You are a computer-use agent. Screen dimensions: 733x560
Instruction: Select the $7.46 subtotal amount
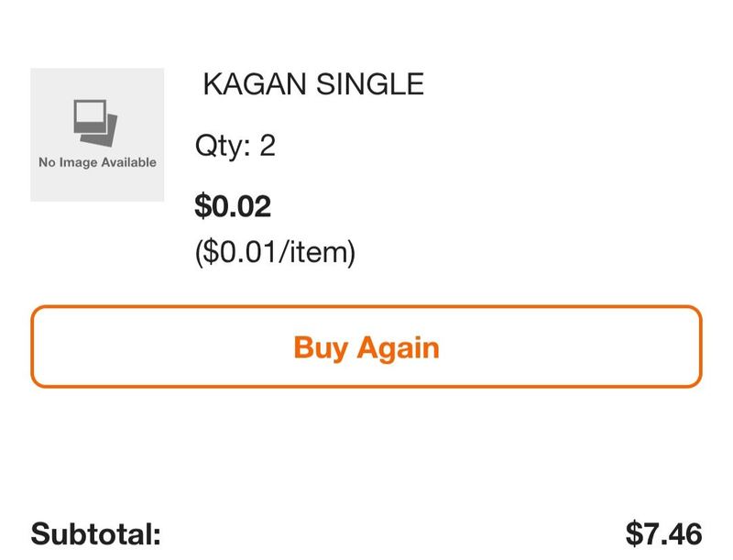tap(663, 533)
